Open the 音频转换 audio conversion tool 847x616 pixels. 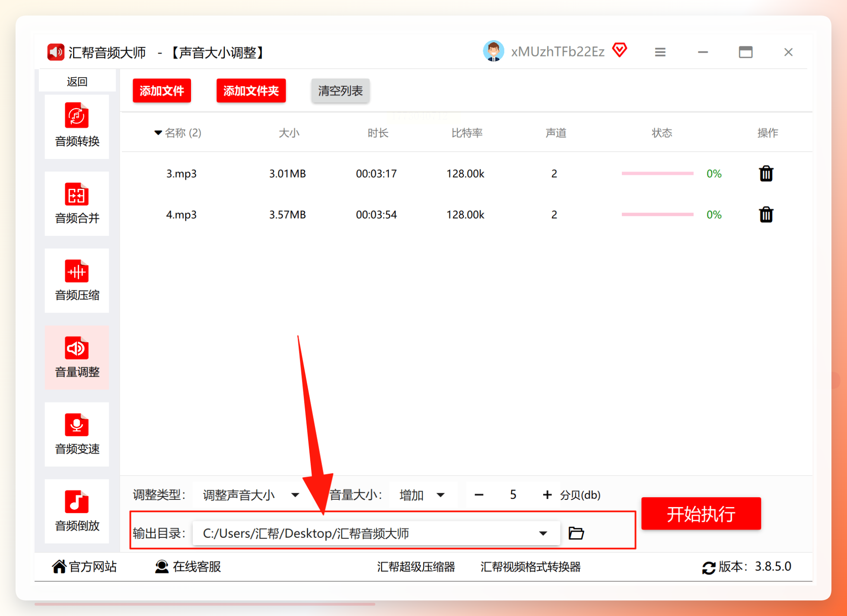(77, 126)
